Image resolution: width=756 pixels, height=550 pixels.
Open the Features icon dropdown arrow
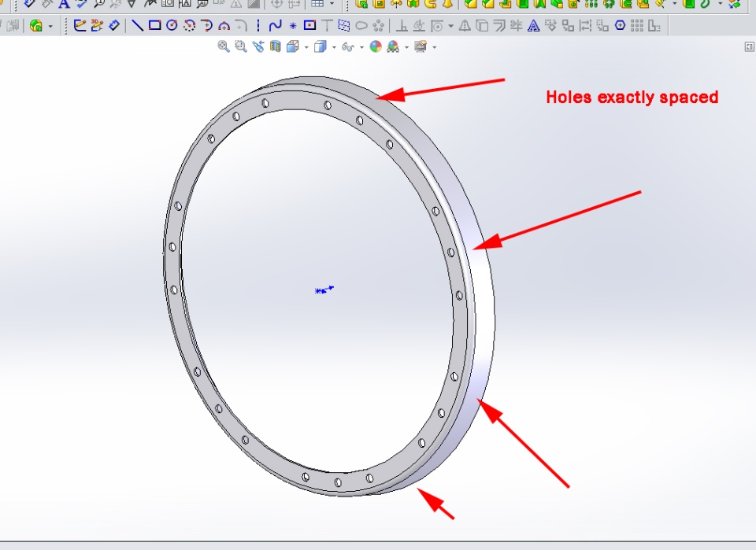(x=50, y=26)
